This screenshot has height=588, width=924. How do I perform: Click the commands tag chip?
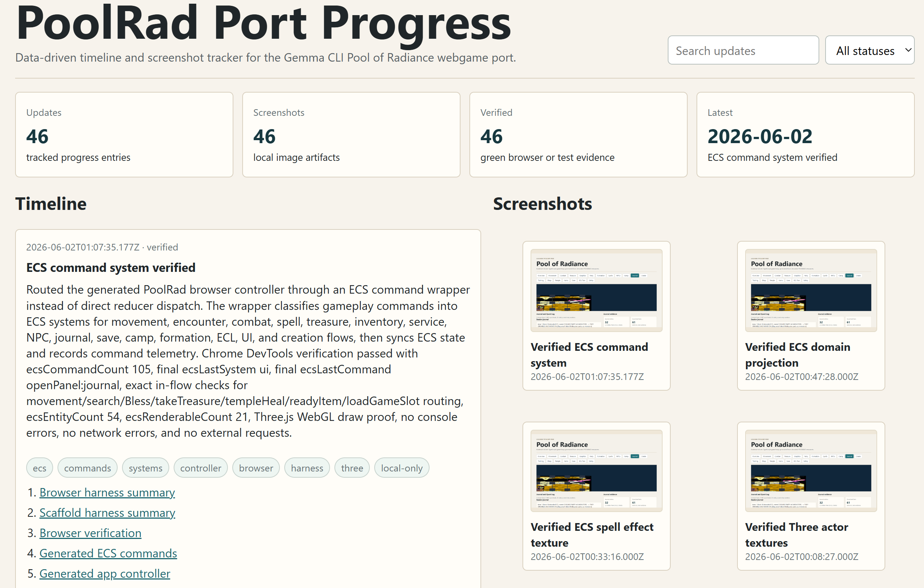pos(87,468)
